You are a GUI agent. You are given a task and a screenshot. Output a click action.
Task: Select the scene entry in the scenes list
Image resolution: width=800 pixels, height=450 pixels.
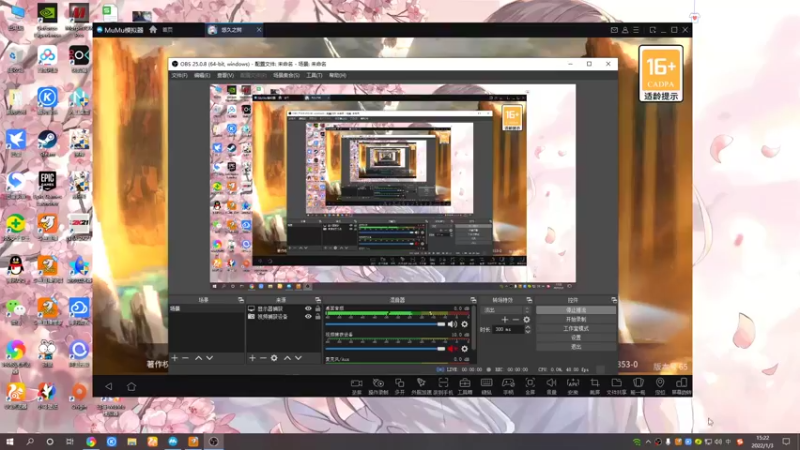[206, 309]
